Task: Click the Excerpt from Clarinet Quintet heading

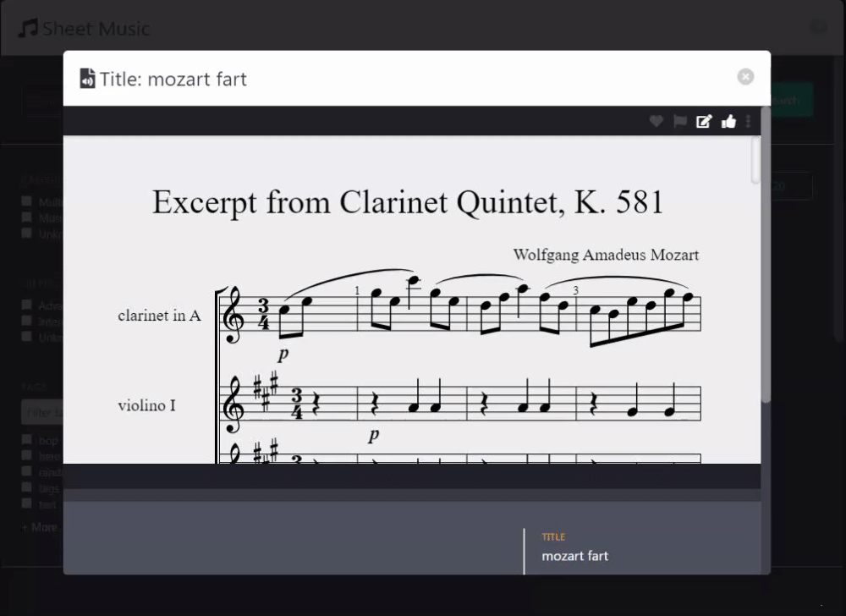Action: pyautogui.click(x=408, y=203)
